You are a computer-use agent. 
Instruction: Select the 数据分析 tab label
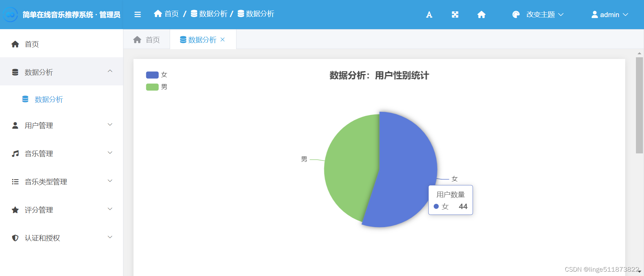tap(202, 40)
